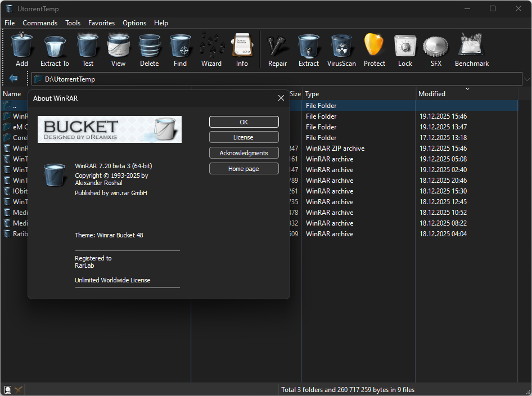Click the License button

pos(244,137)
